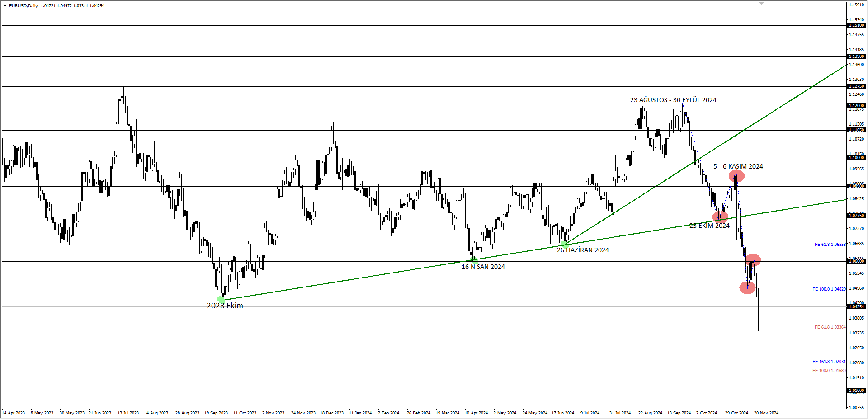Select the 'FE 100.0 1.04829' Fibonacci label
The image size is (868, 419).
(x=829, y=289)
